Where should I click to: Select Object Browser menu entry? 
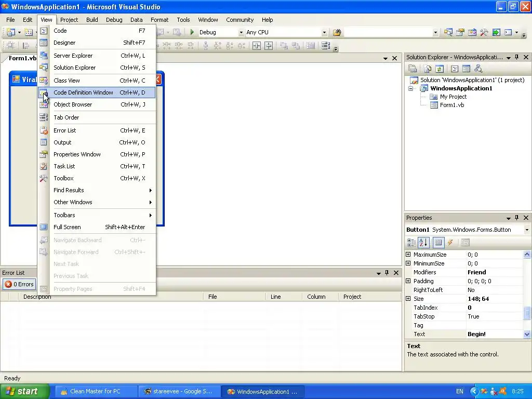(x=97, y=104)
